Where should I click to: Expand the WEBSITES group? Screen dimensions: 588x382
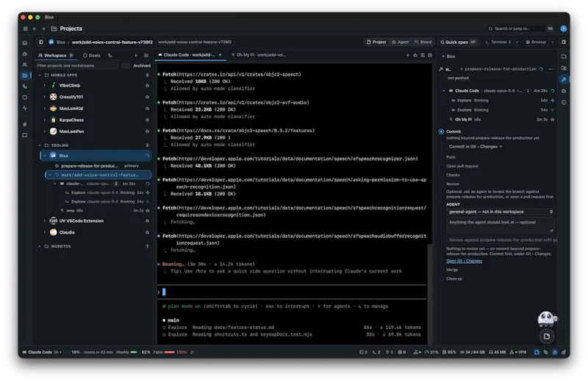click(40, 246)
